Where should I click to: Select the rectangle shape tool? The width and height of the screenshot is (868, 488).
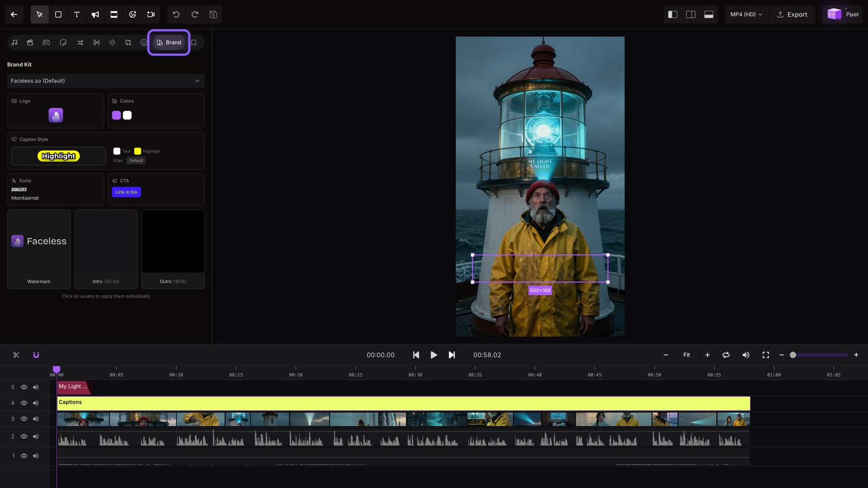click(x=58, y=15)
